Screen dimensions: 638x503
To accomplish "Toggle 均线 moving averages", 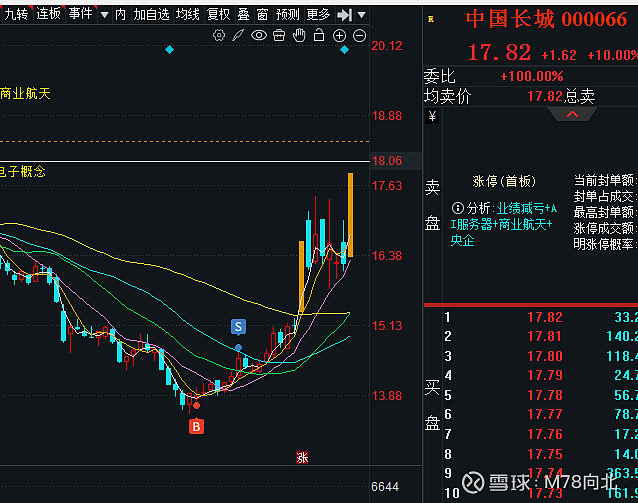I will click(x=188, y=15).
